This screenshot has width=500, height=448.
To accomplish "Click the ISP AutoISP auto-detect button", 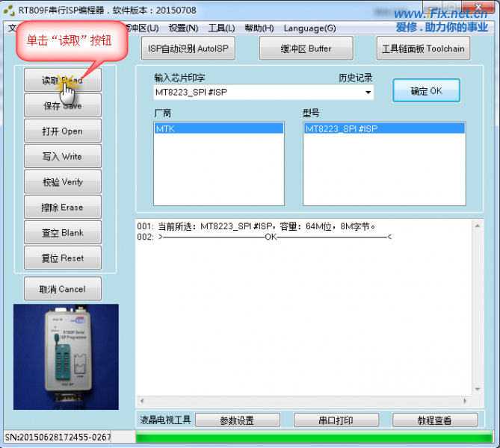I will click(x=188, y=49).
